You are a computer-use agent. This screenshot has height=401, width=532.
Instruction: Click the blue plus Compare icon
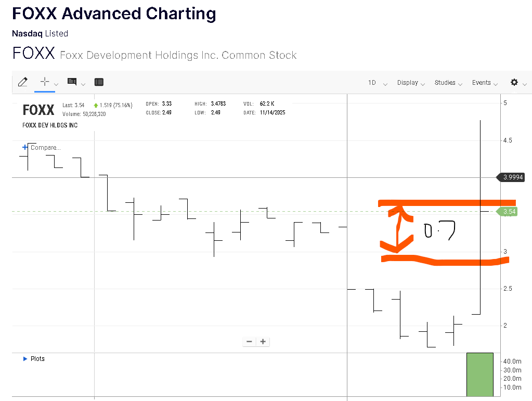pyautogui.click(x=25, y=147)
